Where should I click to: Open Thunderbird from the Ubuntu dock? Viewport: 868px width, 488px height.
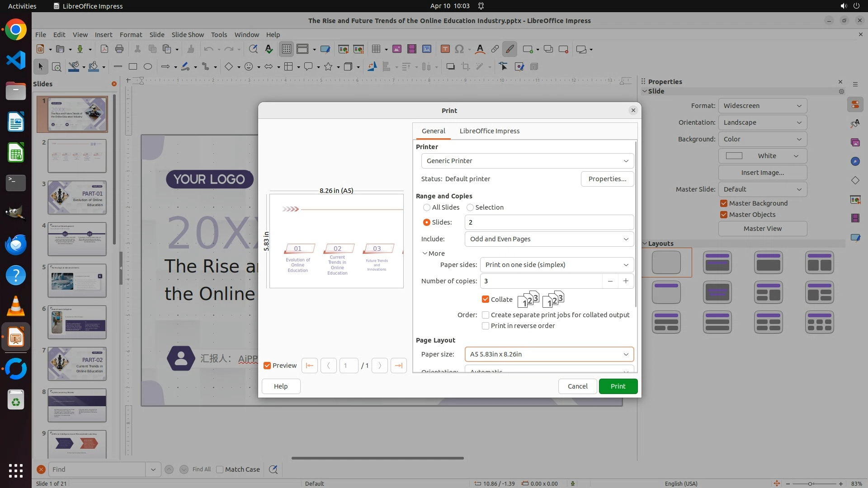(16, 244)
